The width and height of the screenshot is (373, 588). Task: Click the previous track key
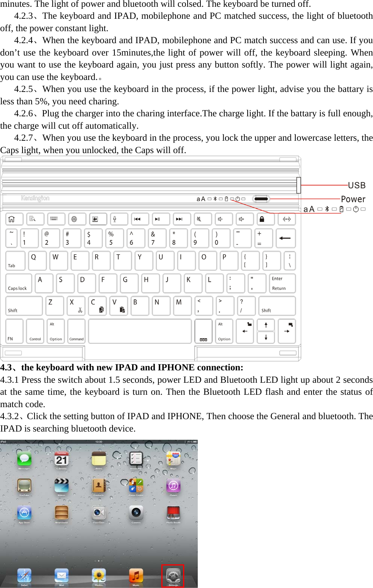[x=140, y=219]
